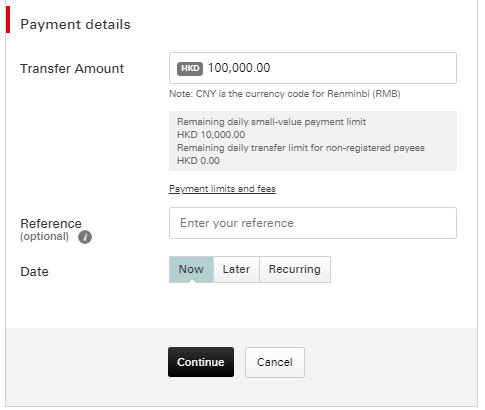Image resolution: width=485 pixels, height=410 pixels.
Task: Click the Date label
Action: click(34, 272)
